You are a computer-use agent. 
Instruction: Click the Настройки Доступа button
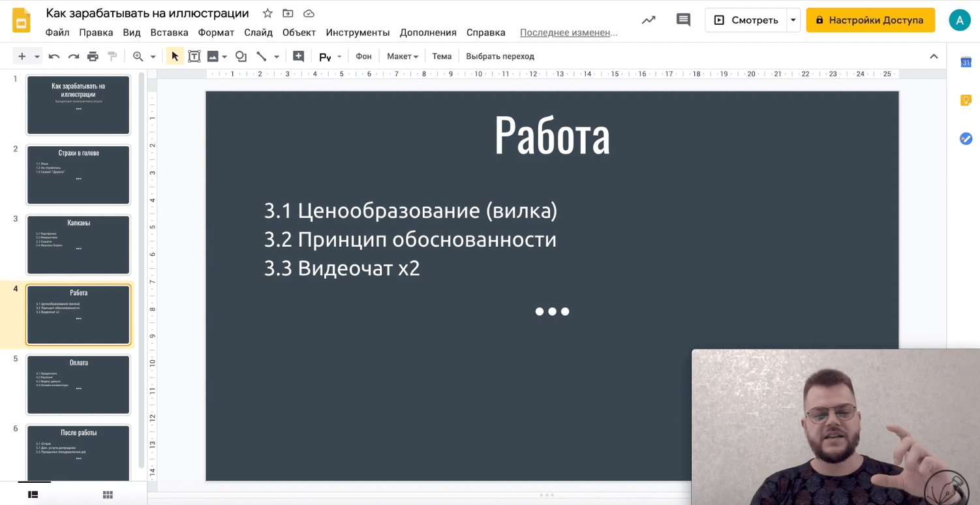[870, 20]
